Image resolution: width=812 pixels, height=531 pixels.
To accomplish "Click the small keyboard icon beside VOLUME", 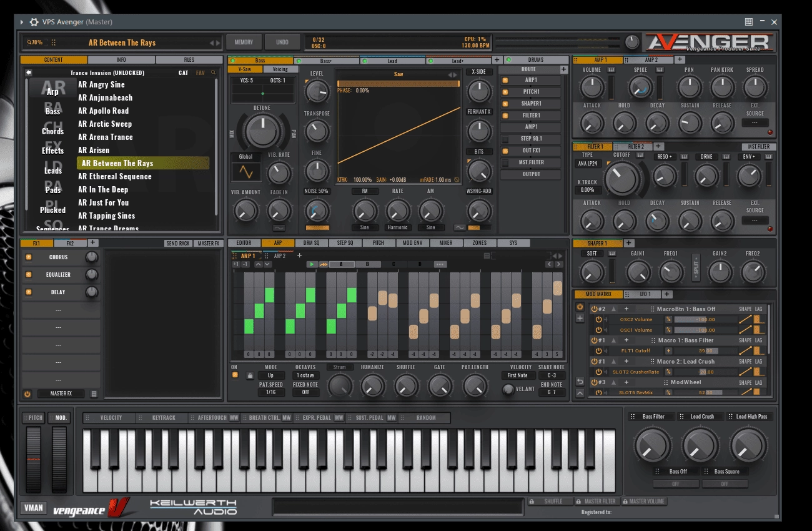I will pos(611,70).
